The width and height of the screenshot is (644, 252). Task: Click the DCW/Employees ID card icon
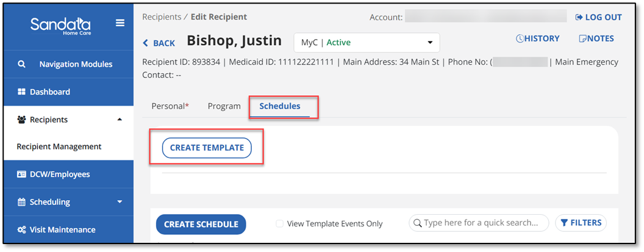(21, 175)
